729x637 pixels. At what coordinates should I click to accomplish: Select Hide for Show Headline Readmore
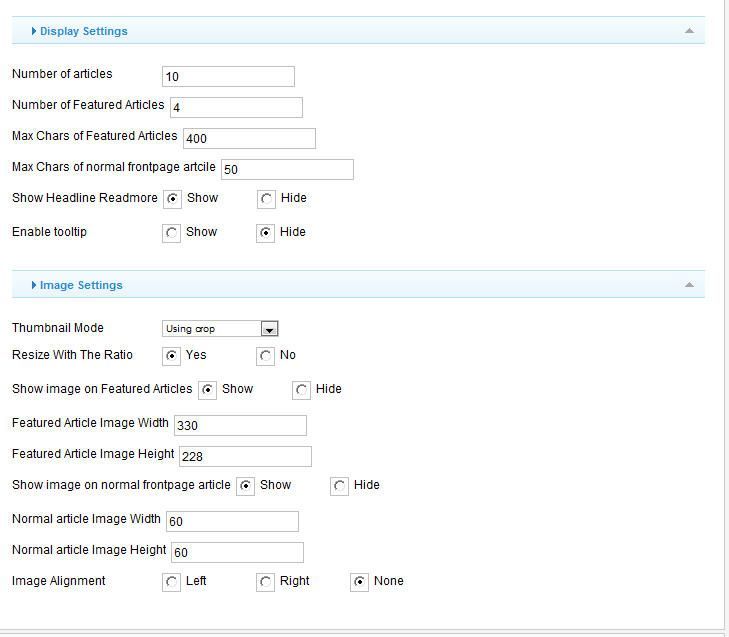click(266, 199)
